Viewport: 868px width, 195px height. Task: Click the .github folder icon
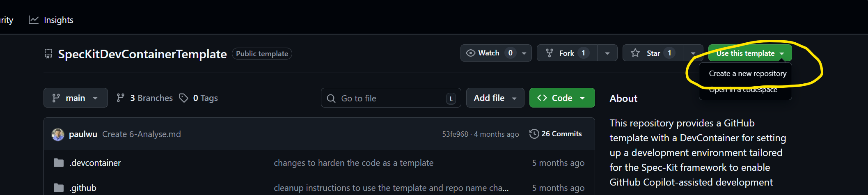tap(59, 188)
